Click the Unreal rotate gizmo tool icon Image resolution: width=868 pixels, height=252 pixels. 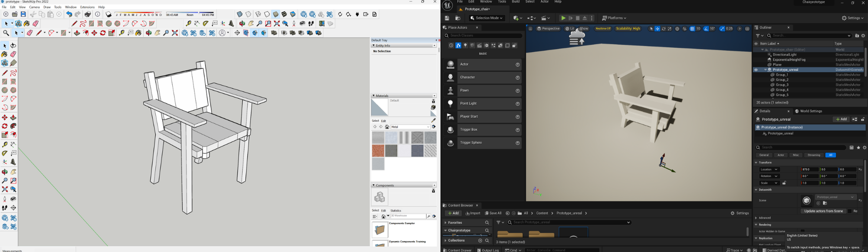(x=664, y=29)
